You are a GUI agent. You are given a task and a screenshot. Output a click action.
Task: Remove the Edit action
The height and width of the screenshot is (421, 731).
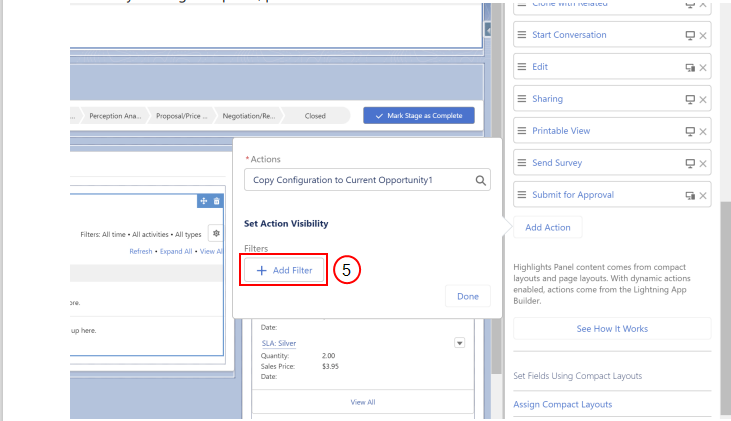703,68
